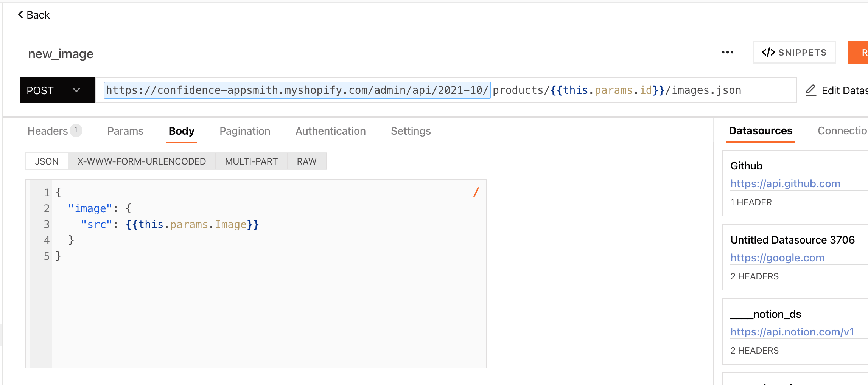Rename the new_image API title
This screenshot has width=868, height=385.
coord(61,54)
